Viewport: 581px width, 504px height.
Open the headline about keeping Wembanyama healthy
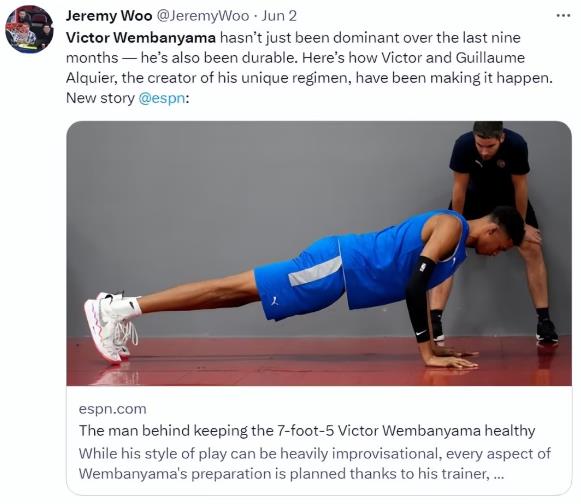(x=307, y=431)
